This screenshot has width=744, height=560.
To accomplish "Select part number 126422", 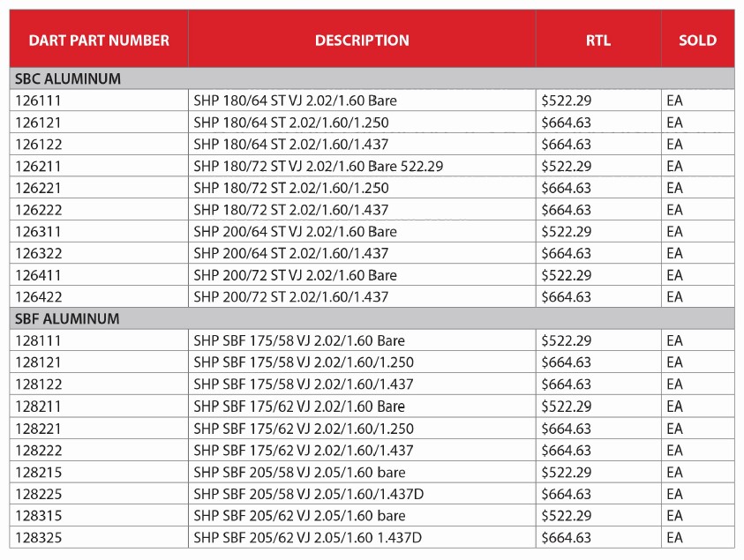I will coord(39,297).
